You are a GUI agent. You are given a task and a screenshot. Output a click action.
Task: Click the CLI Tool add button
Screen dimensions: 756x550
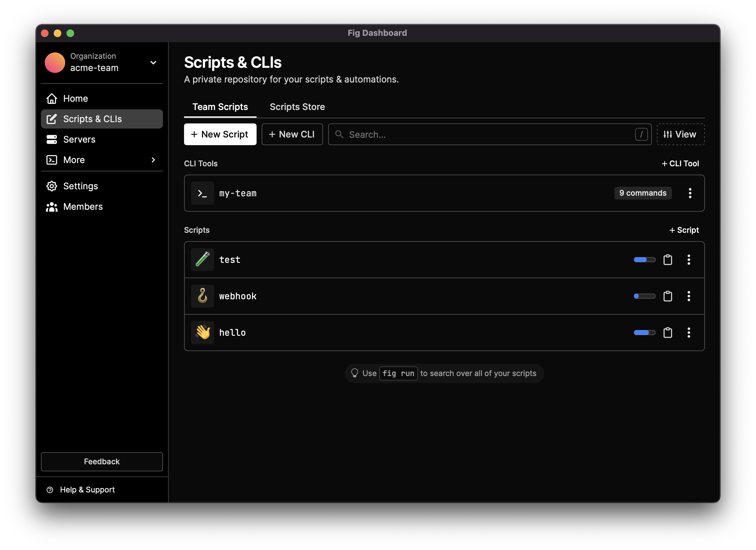(x=680, y=163)
